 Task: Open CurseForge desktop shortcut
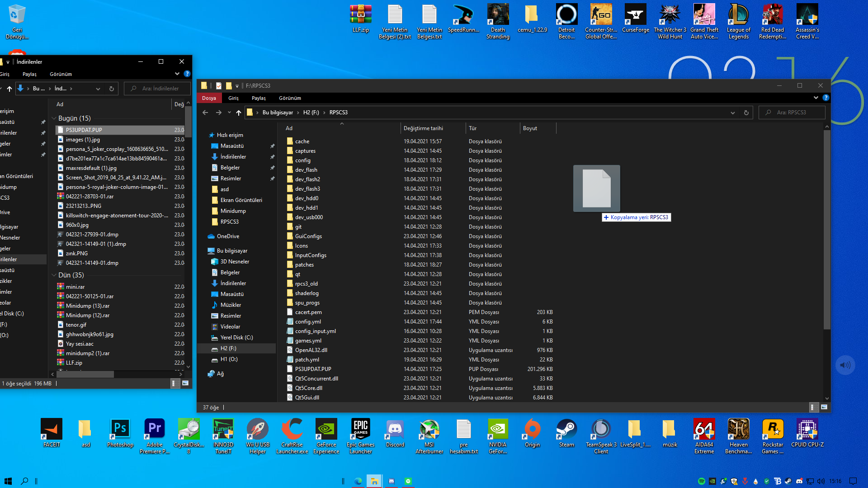pyautogui.click(x=635, y=18)
